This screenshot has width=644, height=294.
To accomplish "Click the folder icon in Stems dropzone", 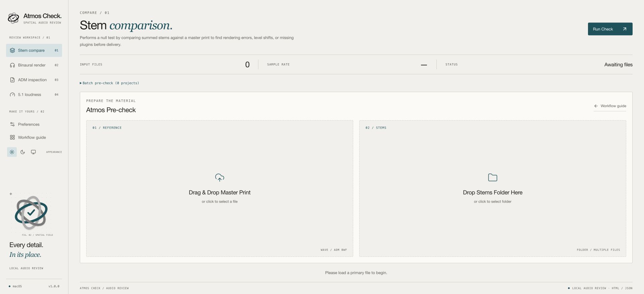I will click(493, 177).
